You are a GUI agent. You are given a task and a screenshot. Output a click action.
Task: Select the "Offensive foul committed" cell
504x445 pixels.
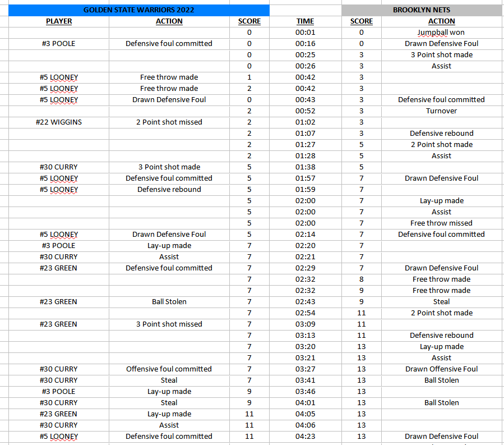(169, 369)
